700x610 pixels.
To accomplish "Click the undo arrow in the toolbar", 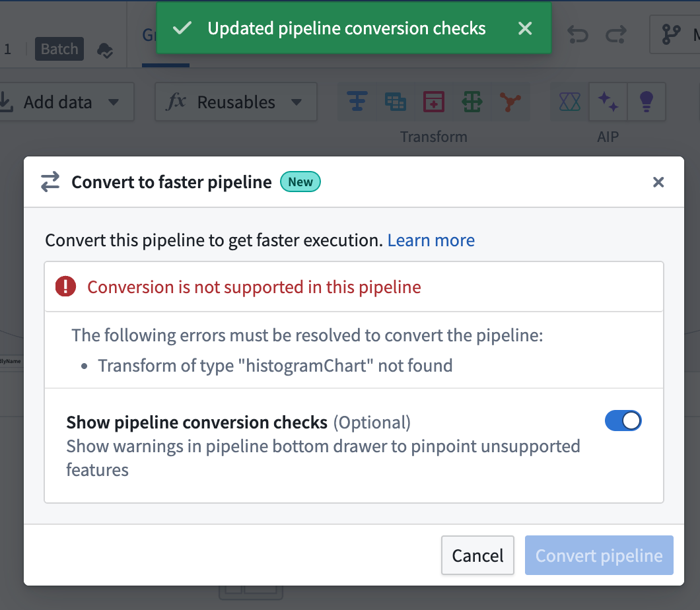I will 577,34.
